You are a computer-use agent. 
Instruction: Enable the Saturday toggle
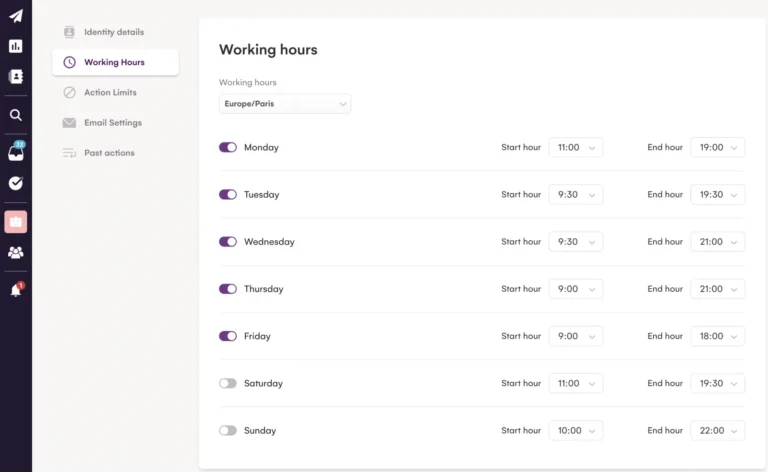point(228,383)
